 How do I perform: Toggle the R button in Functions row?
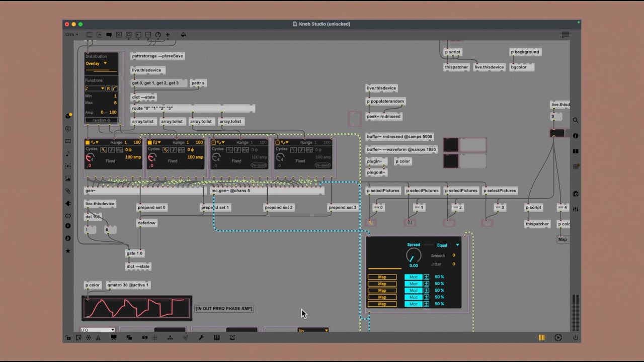click(108, 88)
